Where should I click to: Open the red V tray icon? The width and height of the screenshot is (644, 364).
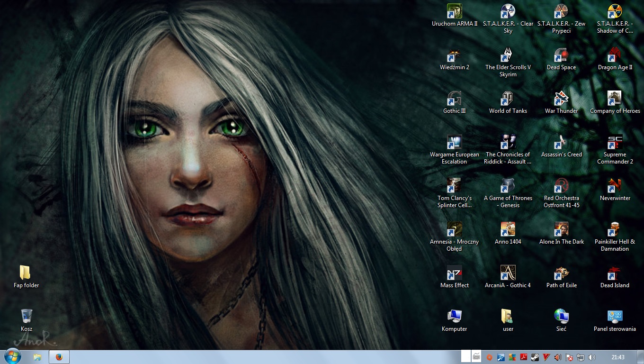(x=546, y=357)
